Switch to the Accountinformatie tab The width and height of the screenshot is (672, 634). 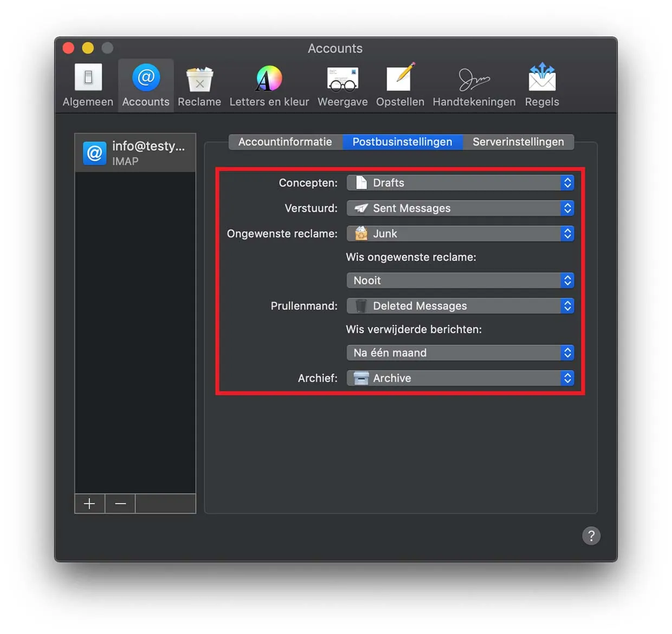pos(285,142)
